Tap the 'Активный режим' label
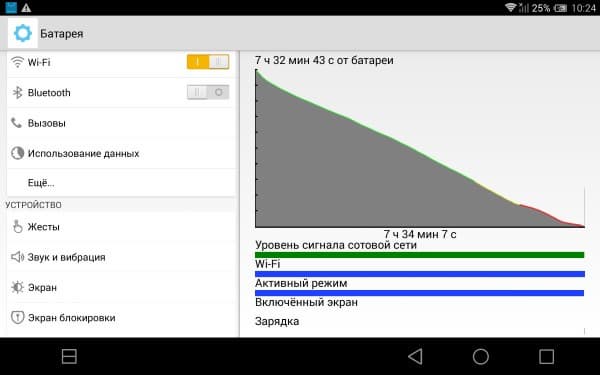 pos(301,283)
